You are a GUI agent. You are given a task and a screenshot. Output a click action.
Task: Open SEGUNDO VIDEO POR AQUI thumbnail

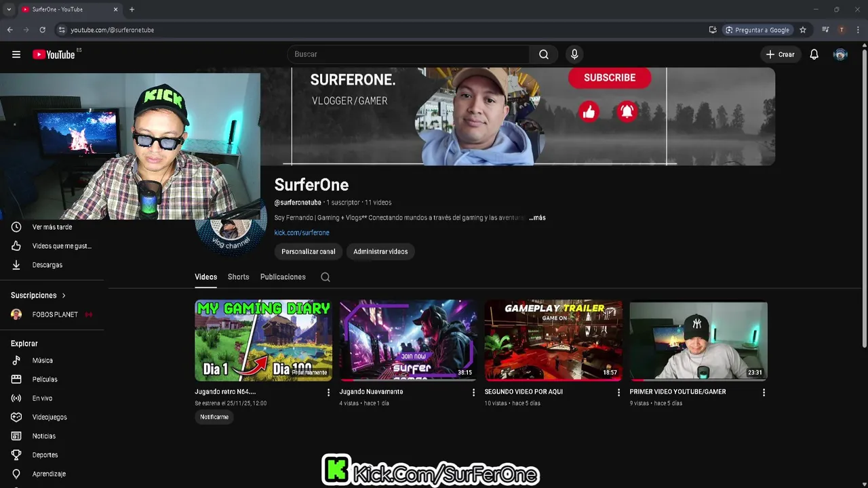click(553, 341)
